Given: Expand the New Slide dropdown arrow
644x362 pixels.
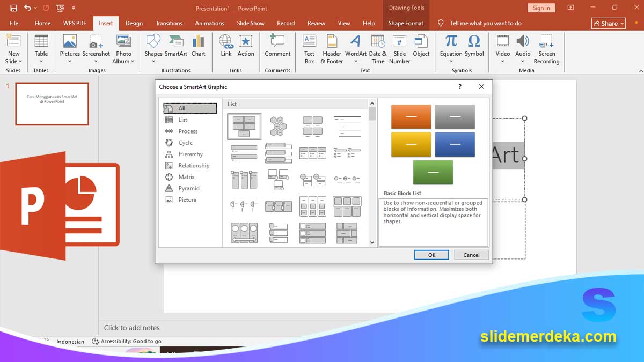Looking at the screenshot, I should (x=20, y=62).
